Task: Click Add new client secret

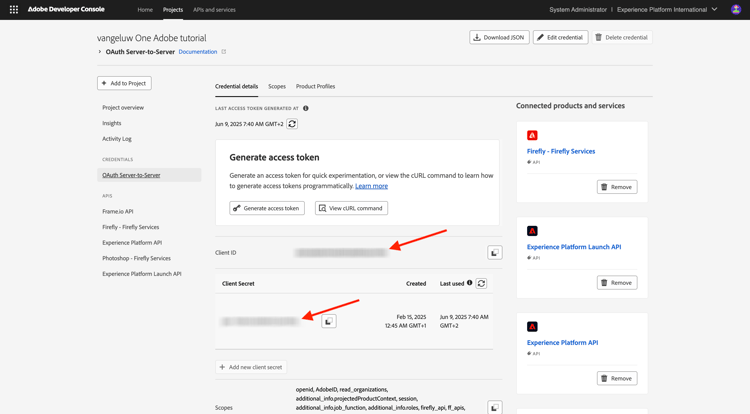Action: coord(251,367)
